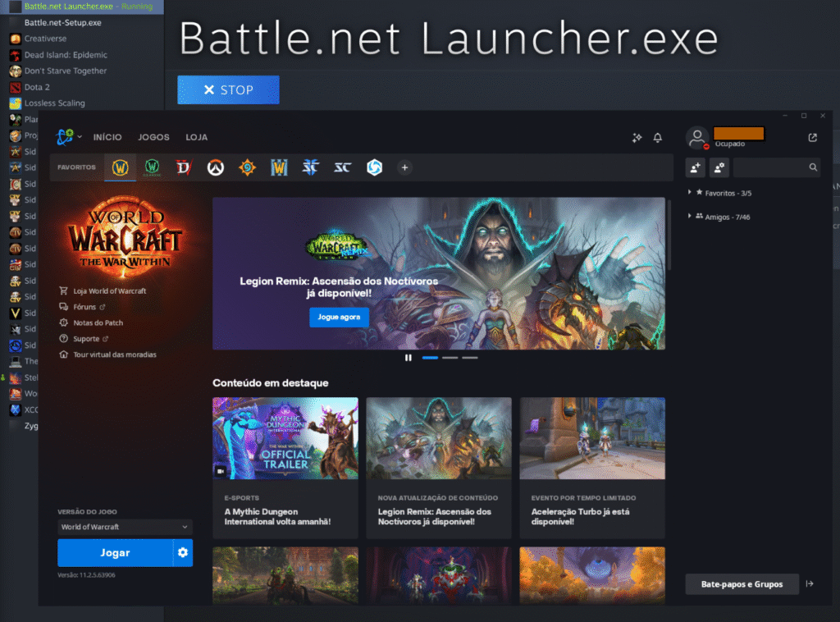Open game settings gear beside Jogar

[183, 553]
